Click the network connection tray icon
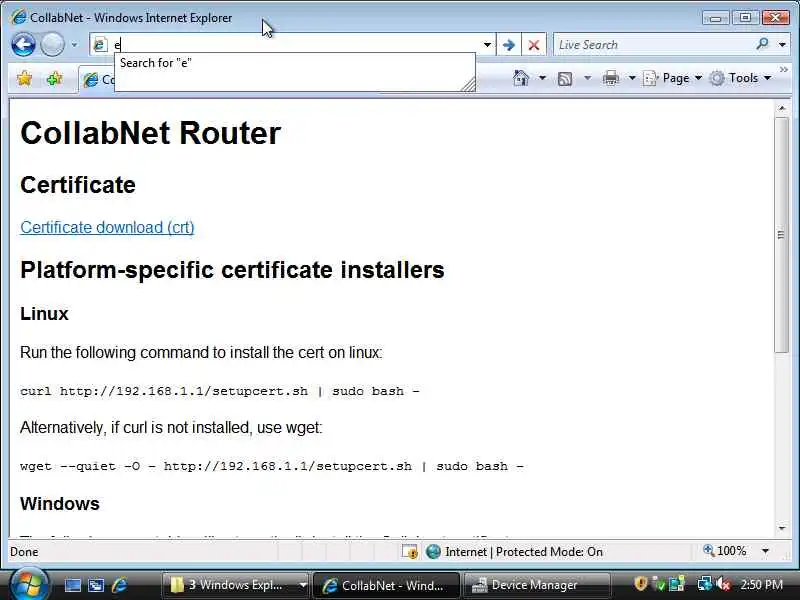This screenshot has height=600, width=800. pyautogui.click(x=705, y=584)
